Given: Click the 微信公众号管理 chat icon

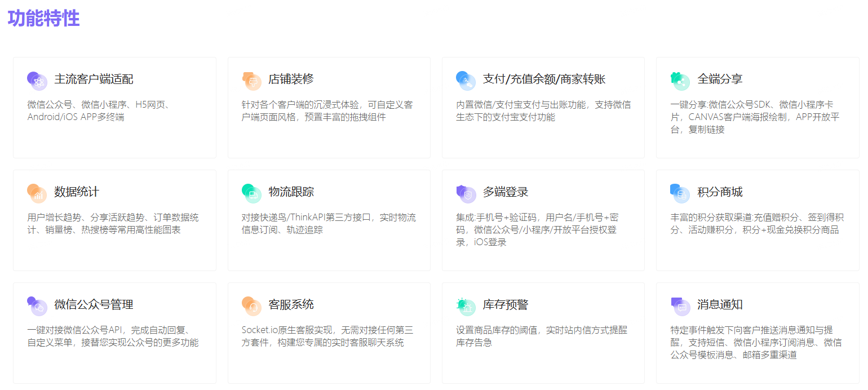Looking at the screenshot, I should click(x=37, y=306).
